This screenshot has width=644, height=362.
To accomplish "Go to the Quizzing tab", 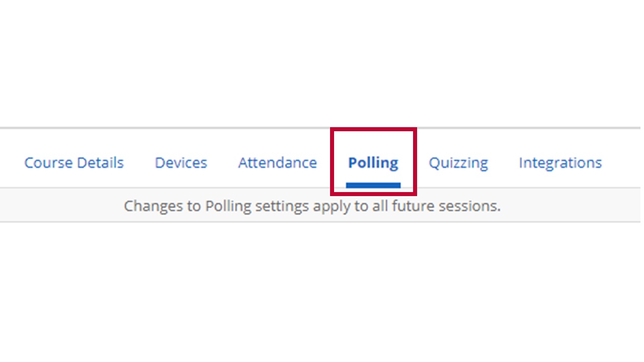I will coord(458,163).
